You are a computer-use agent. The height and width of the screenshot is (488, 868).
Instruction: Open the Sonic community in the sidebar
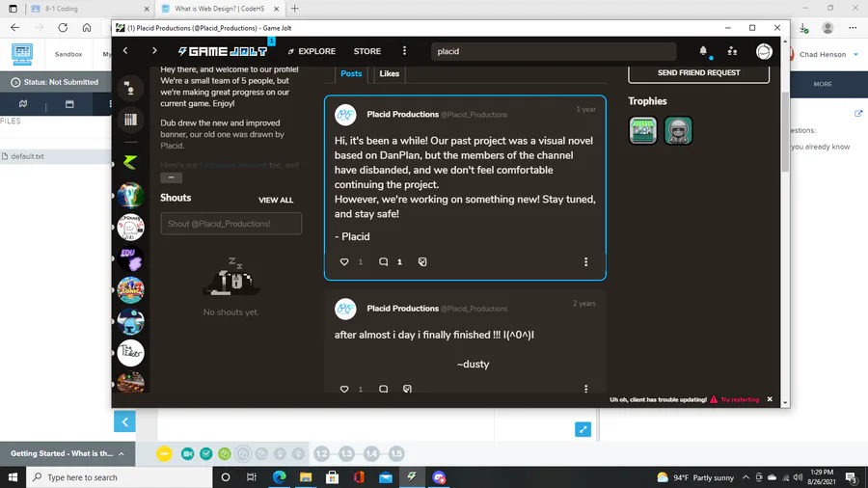(x=130, y=290)
